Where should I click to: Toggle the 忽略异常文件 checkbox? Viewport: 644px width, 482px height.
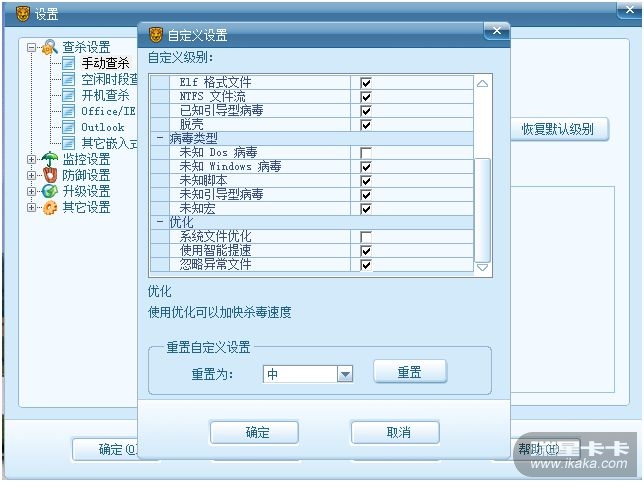[x=366, y=264]
